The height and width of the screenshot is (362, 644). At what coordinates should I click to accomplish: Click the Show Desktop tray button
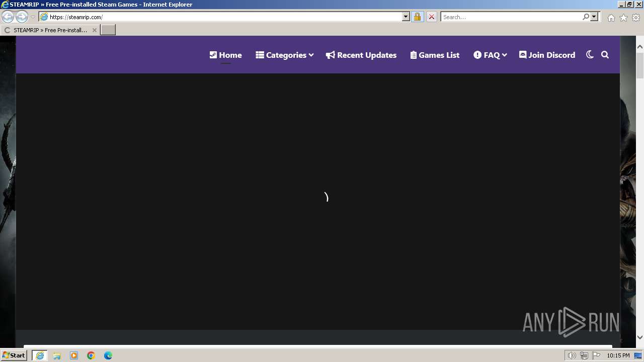(x=638, y=355)
